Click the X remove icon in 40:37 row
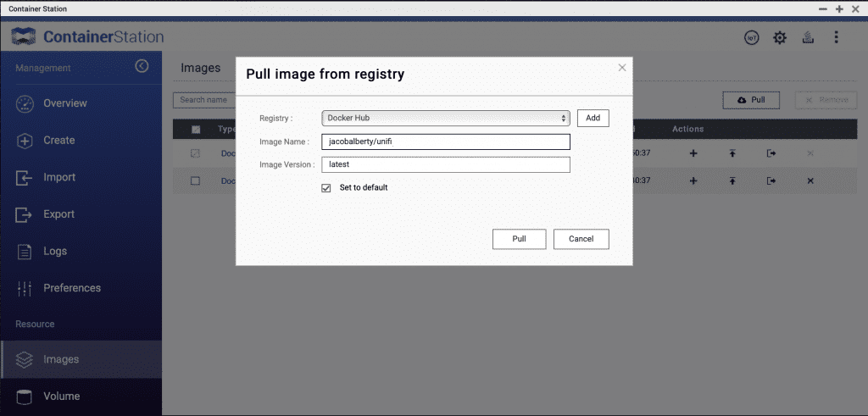868x416 pixels. click(810, 181)
